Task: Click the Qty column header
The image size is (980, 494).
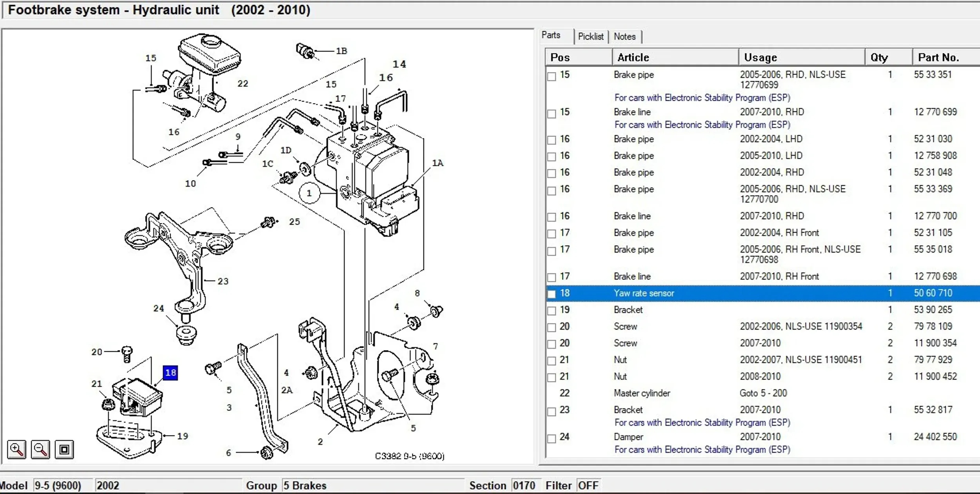Action: point(889,57)
